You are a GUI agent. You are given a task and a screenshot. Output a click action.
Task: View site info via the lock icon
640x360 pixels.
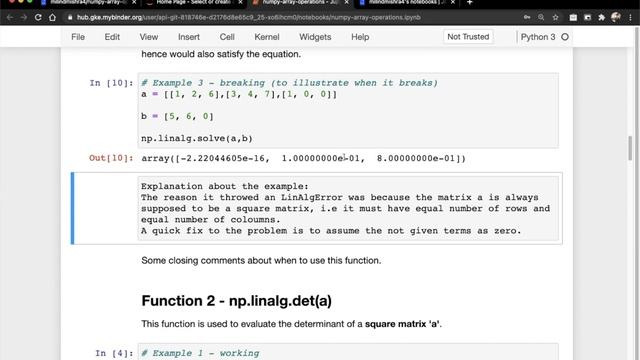(70, 18)
